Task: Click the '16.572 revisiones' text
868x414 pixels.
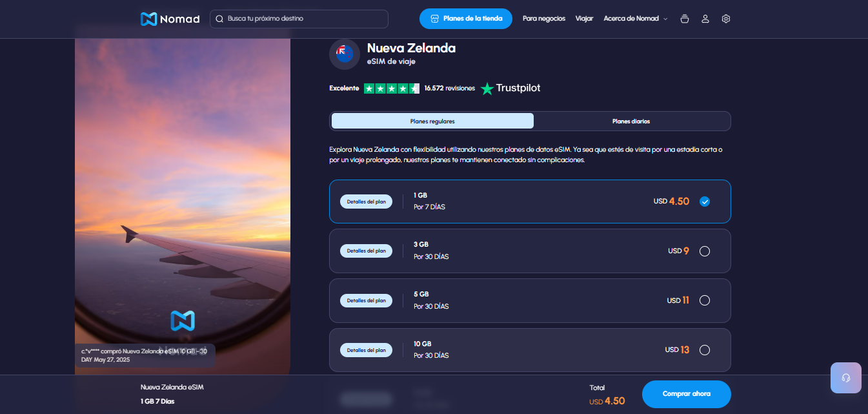Action: [x=449, y=88]
